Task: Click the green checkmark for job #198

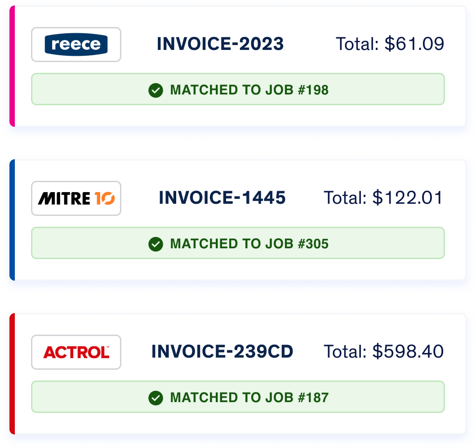Action: 156,90
